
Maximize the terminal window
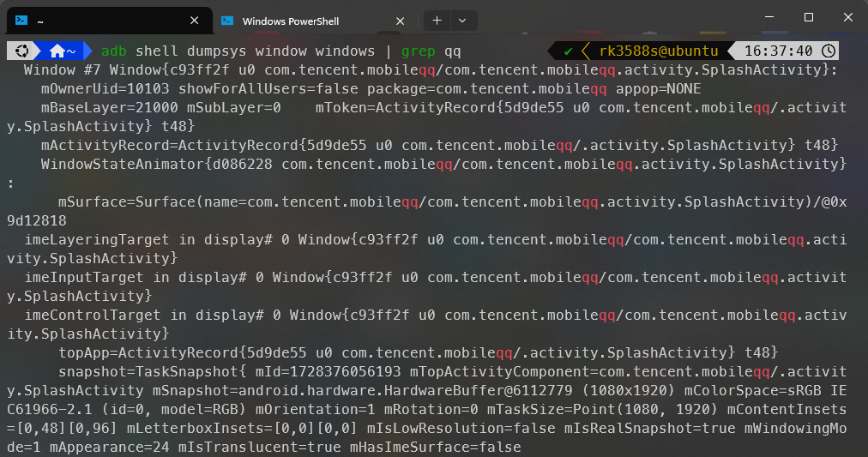(x=809, y=17)
